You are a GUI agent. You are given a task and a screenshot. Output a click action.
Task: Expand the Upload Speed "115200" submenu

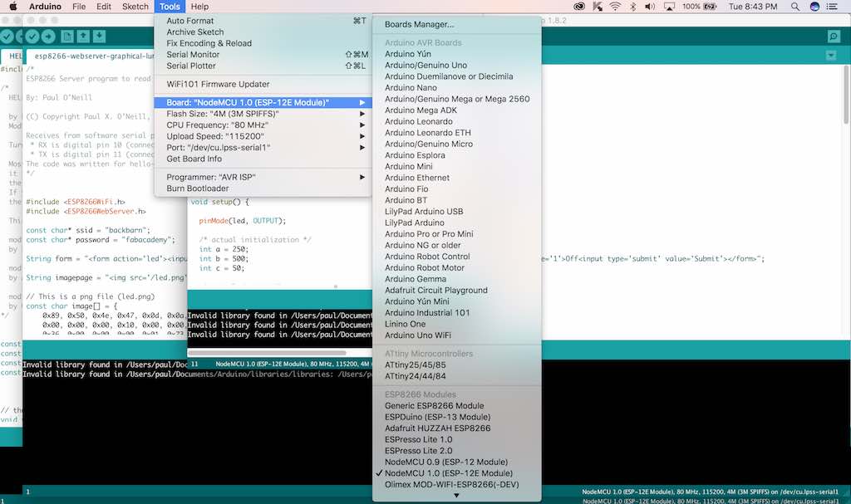tap(263, 136)
